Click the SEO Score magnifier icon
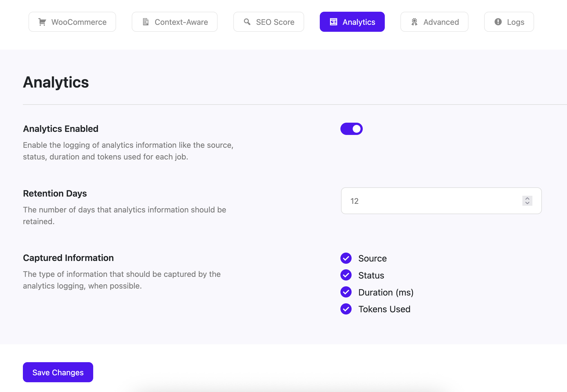Screen dimensions: 567x392 coord(247,22)
